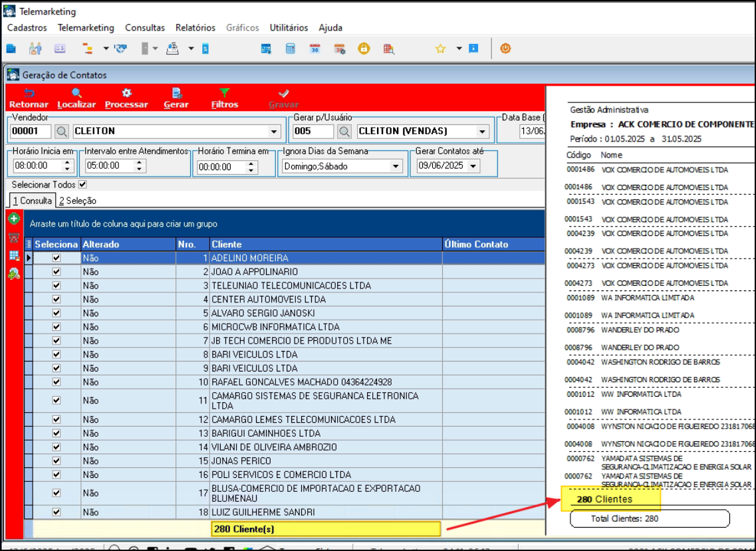Viewport: 756px width, 551px height.
Task: Open the calculator icon in toolbar
Action: point(291,49)
